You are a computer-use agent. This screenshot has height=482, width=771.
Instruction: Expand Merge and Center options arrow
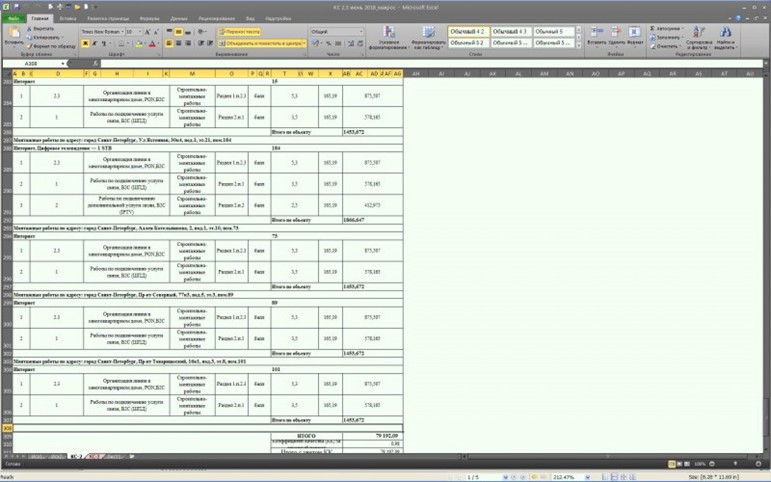304,43
